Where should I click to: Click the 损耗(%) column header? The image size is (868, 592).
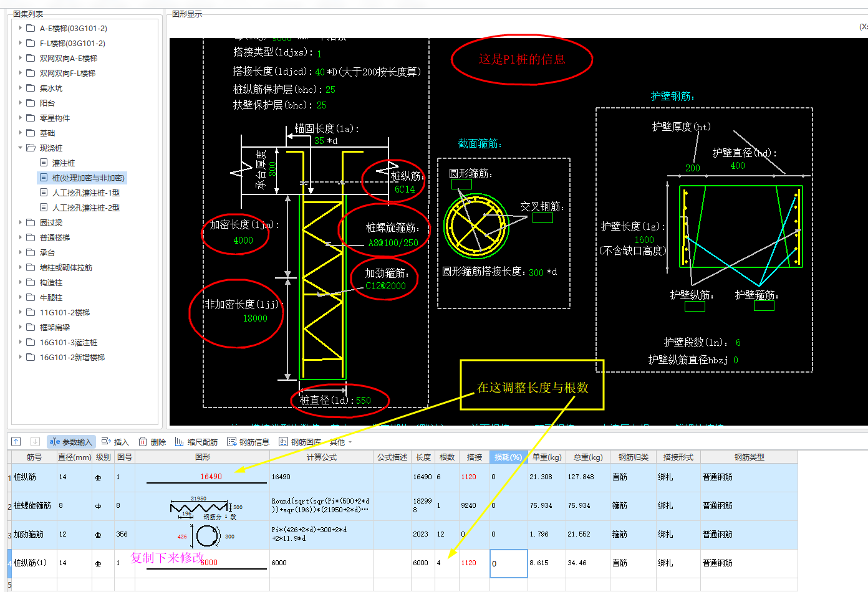[508, 457]
